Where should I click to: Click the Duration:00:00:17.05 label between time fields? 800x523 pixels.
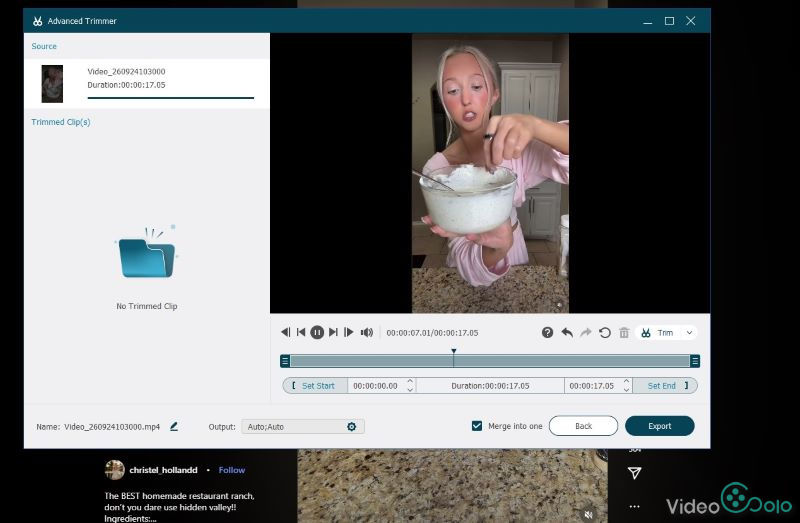coord(490,386)
